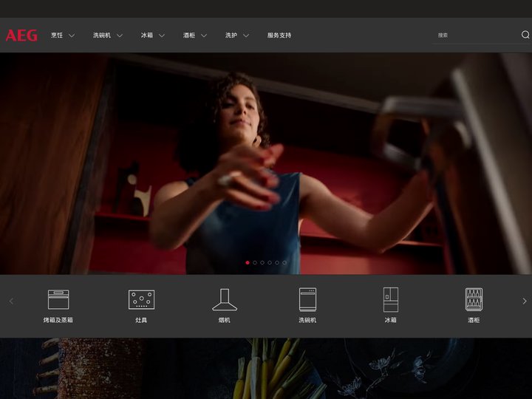Expand the 洗碗机 nav menu chevron
532x399 pixels.
pyautogui.click(x=120, y=35)
